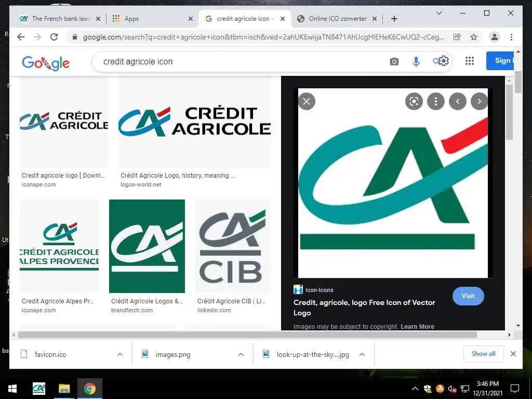
Task: Click Show all downloads
Action: point(484,354)
